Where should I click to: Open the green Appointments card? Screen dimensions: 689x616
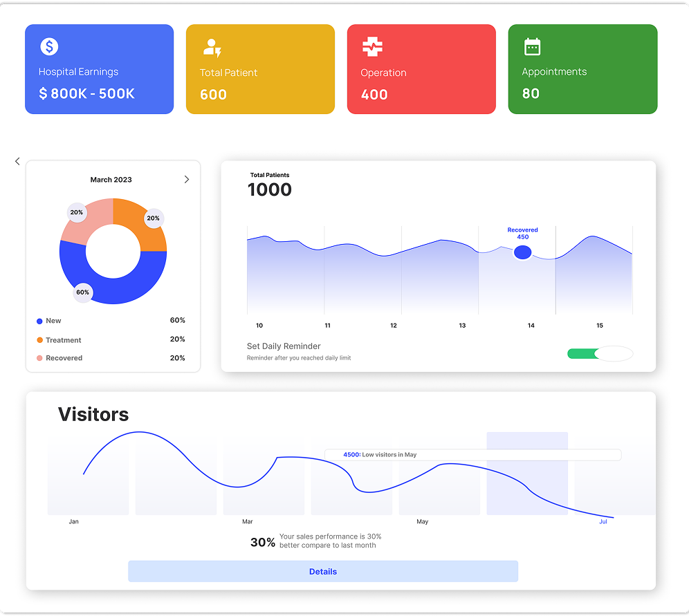582,69
